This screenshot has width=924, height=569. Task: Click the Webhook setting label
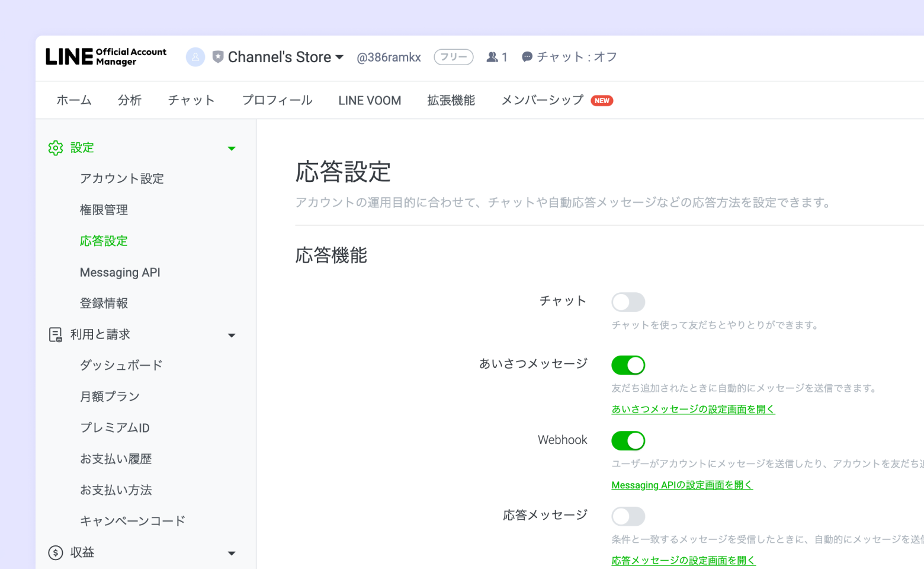pos(563,440)
